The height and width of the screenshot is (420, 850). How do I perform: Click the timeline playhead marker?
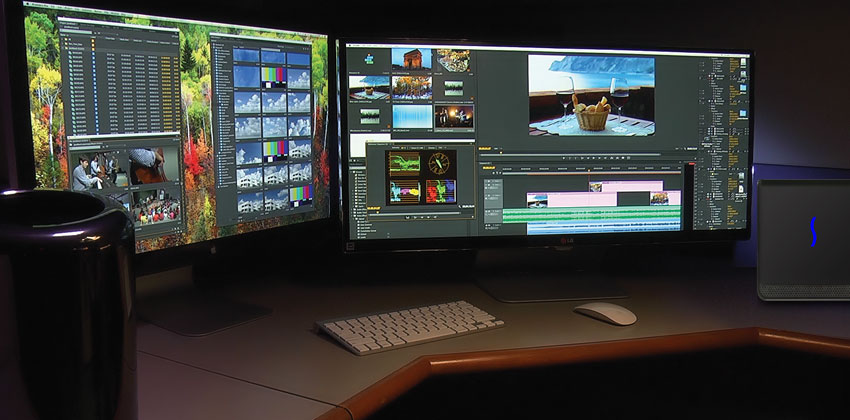coord(590,171)
